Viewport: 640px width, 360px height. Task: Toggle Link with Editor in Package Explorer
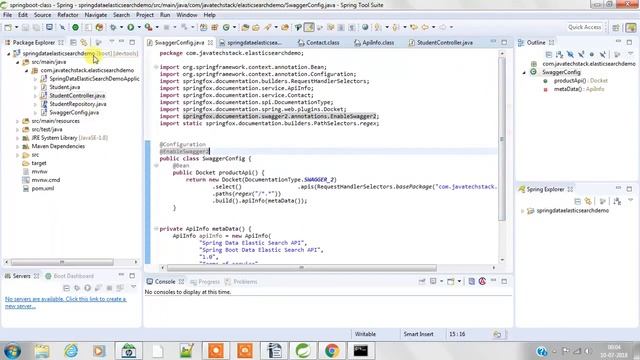tap(84, 42)
